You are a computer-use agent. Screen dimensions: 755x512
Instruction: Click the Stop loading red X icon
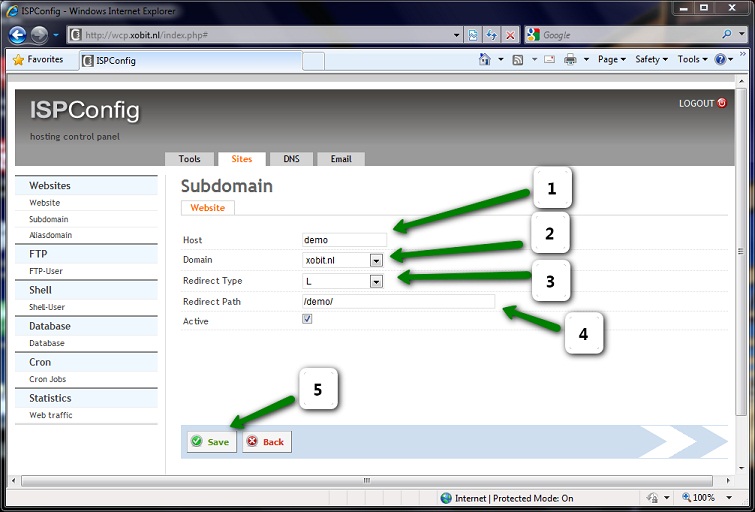510,34
